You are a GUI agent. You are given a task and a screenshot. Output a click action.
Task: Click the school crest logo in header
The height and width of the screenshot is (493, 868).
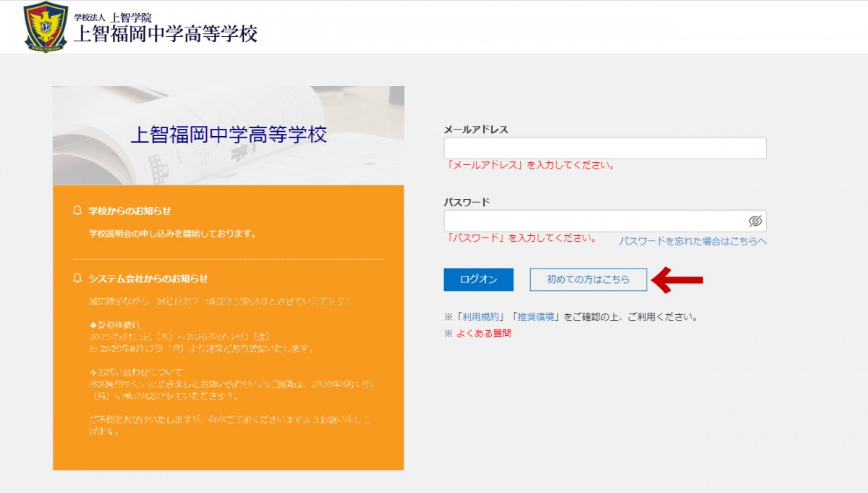pyautogui.click(x=46, y=27)
